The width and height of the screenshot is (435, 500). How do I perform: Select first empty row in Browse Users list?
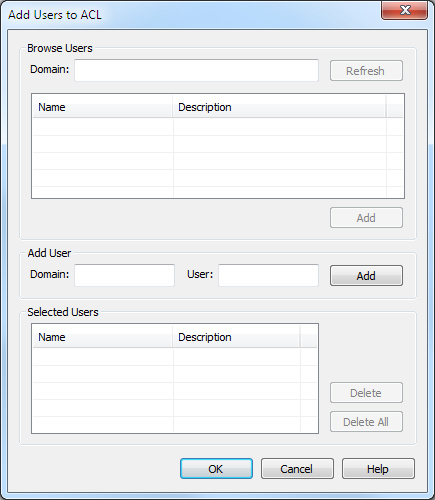click(218, 127)
